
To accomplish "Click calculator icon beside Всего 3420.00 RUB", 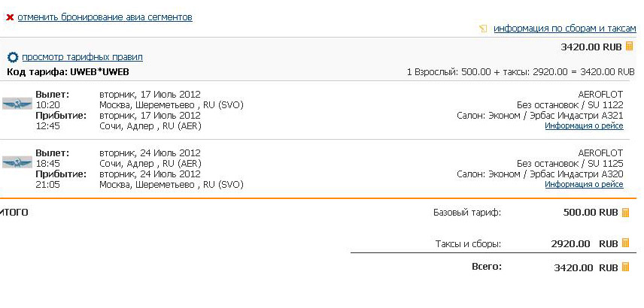I will [x=625, y=267].
